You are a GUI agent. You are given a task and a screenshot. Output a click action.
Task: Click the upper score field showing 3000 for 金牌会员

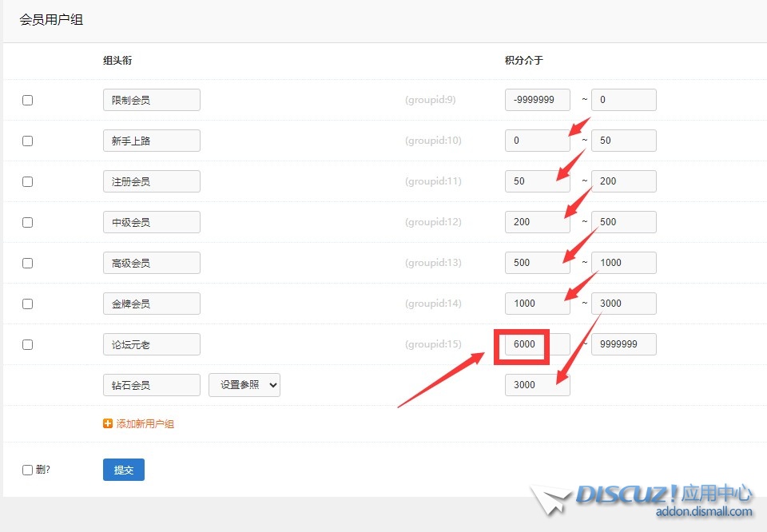(x=624, y=304)
